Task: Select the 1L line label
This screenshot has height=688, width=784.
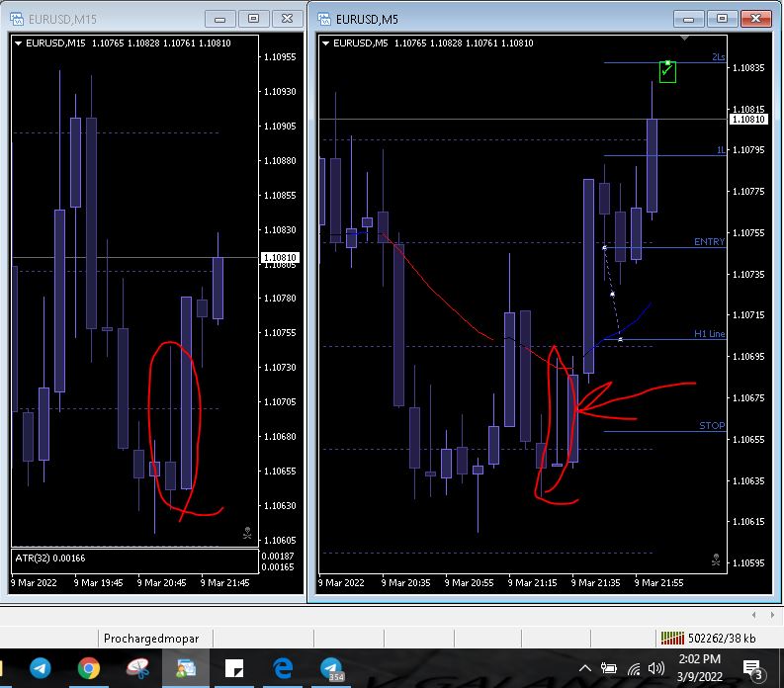Action: click(721, 150)
